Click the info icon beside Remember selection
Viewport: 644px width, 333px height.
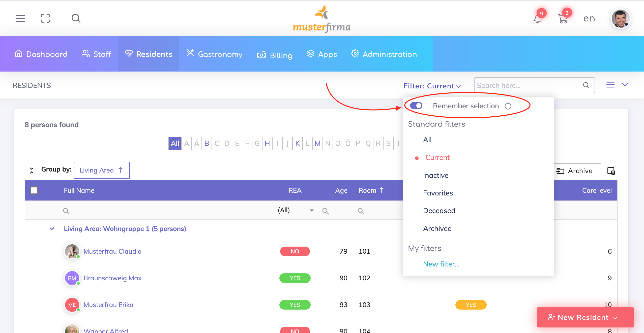click(x=508, y=106)
